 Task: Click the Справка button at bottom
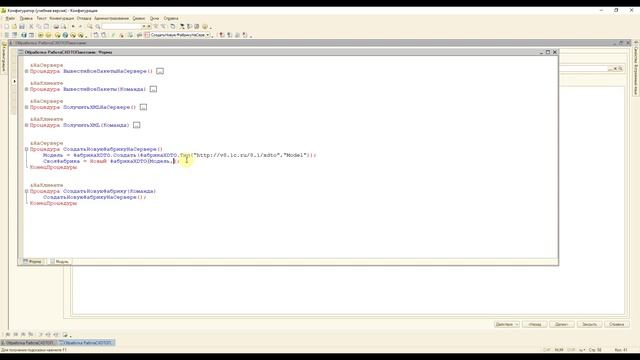pyautogui.click(x=617, y=324)
